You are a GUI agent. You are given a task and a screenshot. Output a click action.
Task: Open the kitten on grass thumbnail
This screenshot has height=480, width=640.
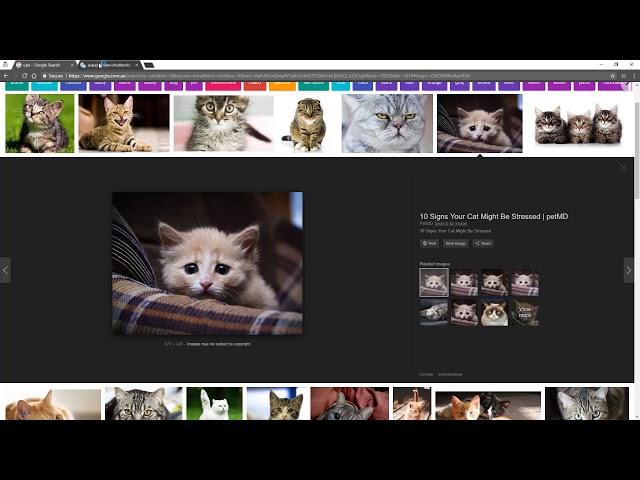(x=40, y=124)
